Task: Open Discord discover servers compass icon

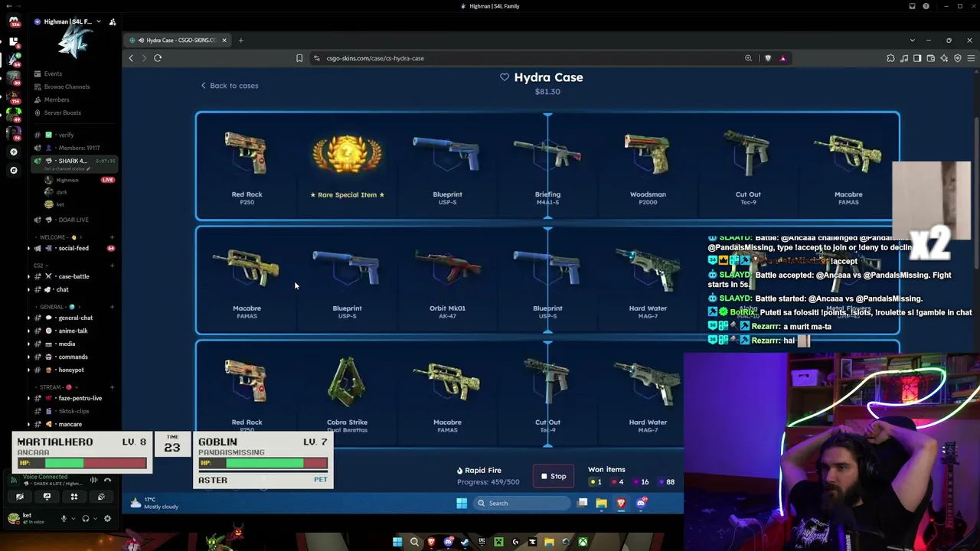Action: point(14,170)
